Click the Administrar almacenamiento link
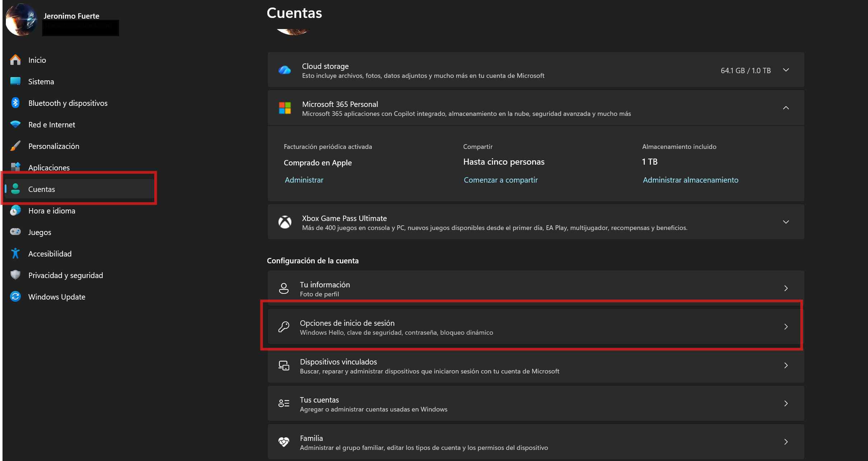The width and height of the screenshot is (868, 461). point(690,180)
